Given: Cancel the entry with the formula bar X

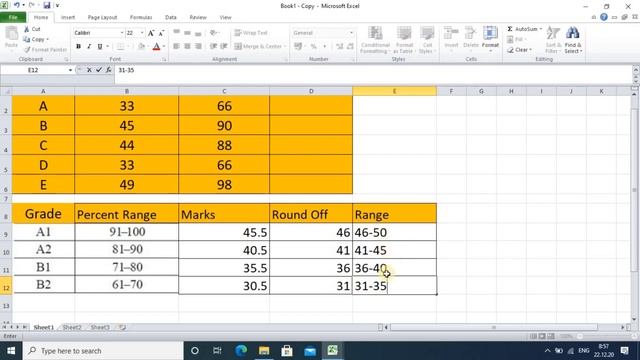Looking at the screenshot, I should pyautogui.click(x=89, y=70).
